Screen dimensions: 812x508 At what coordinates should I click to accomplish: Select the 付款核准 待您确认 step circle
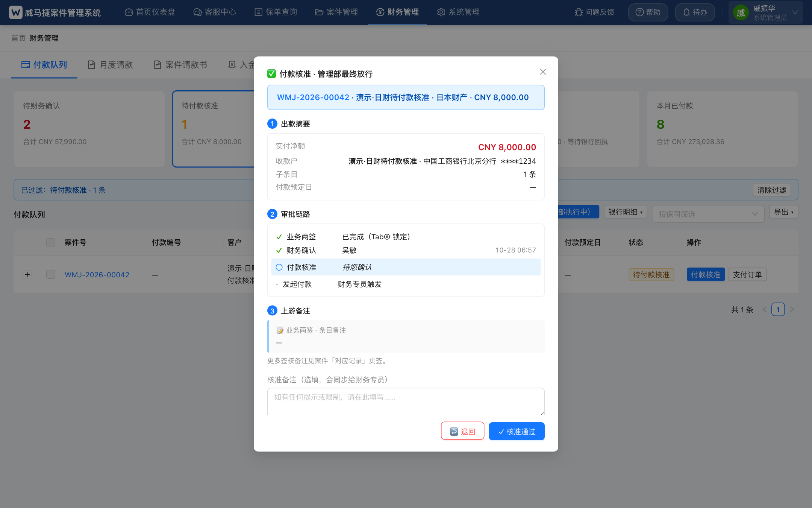(279, 267)
